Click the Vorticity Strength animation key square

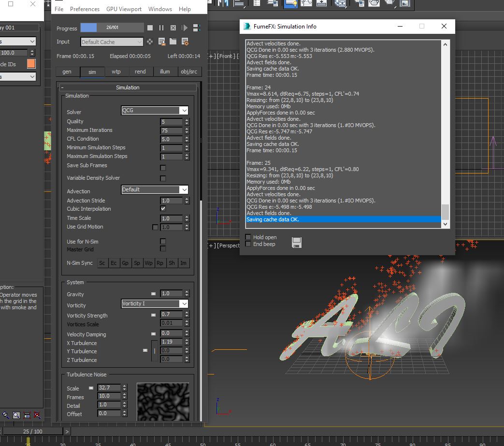[153, 315]
